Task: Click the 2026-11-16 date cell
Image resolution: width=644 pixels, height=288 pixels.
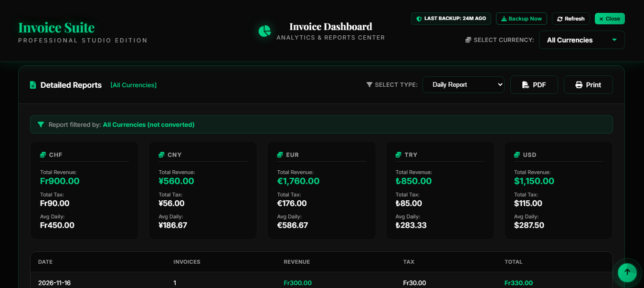Action: [x=54, y=283]
